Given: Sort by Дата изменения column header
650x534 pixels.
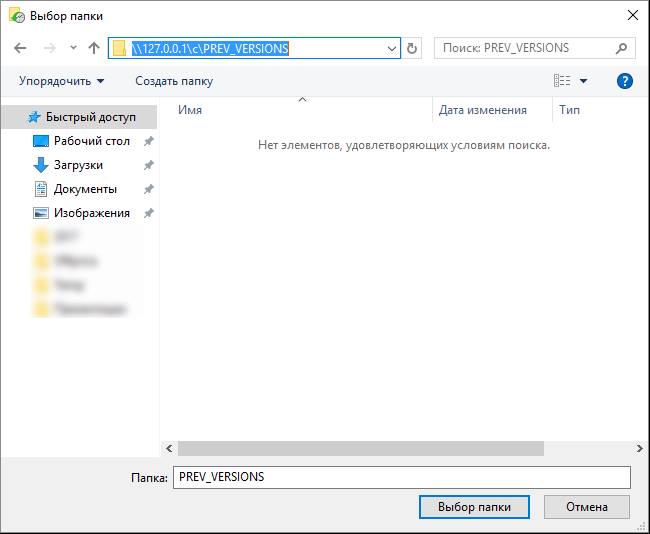Looking at the screenshot, I should click(482, 110).
